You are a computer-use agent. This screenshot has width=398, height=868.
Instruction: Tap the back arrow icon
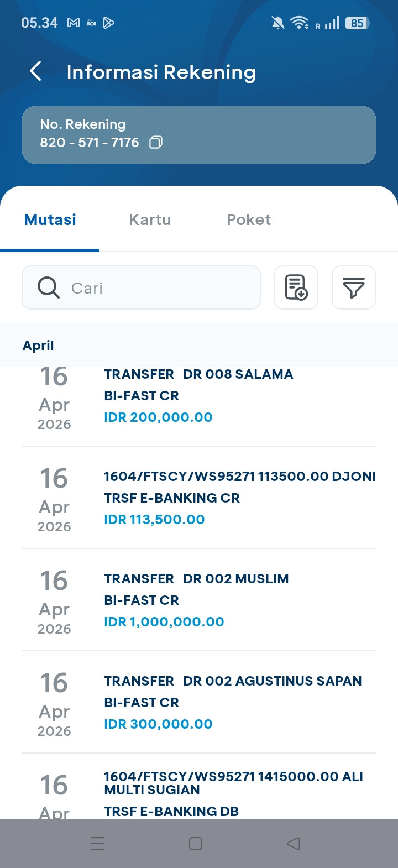(x=36, y=72)
